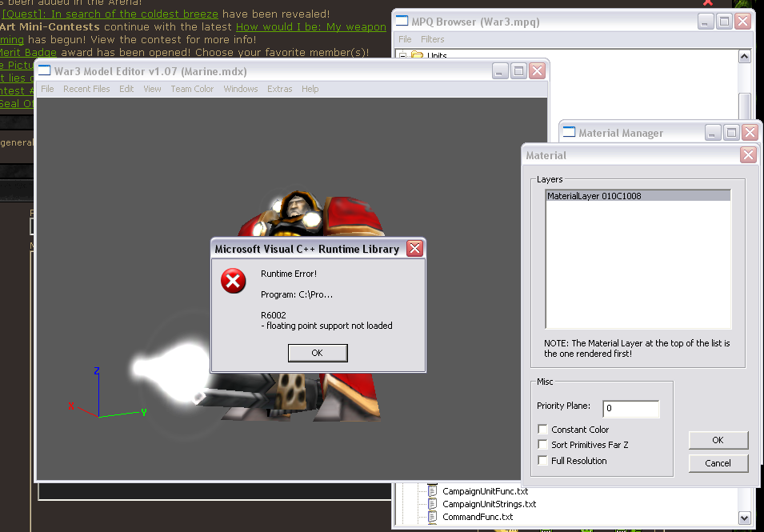This screenshot has width=764, height=532.
Task: Collapse the Units folder in MPQ Browser
Action: (402, 55)
